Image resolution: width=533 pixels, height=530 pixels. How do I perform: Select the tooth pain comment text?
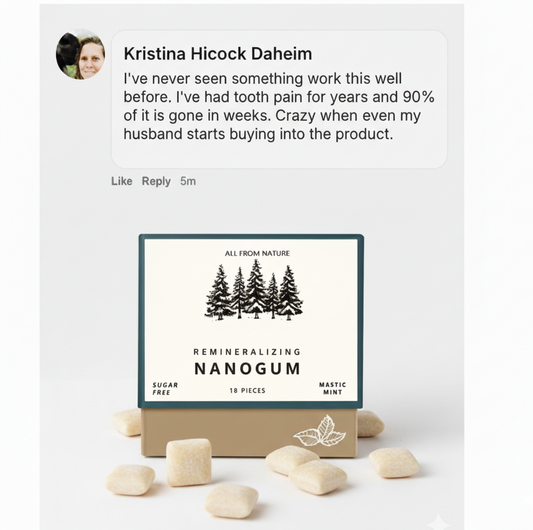coord(279,106)
